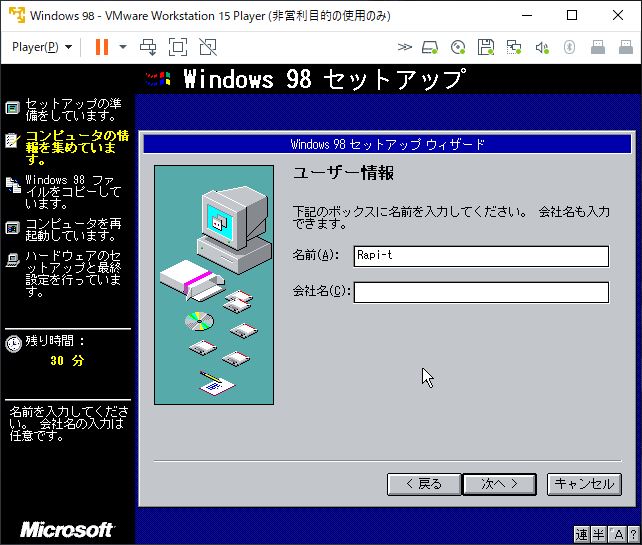Click the floppy drive device icon
The image size is (642, 545).
tap(486, 47)
